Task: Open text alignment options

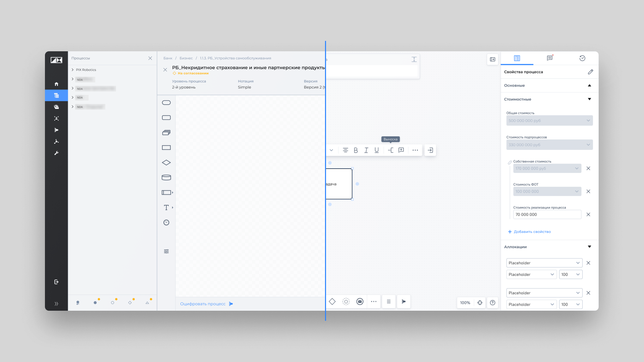Action: coord(345,150)
